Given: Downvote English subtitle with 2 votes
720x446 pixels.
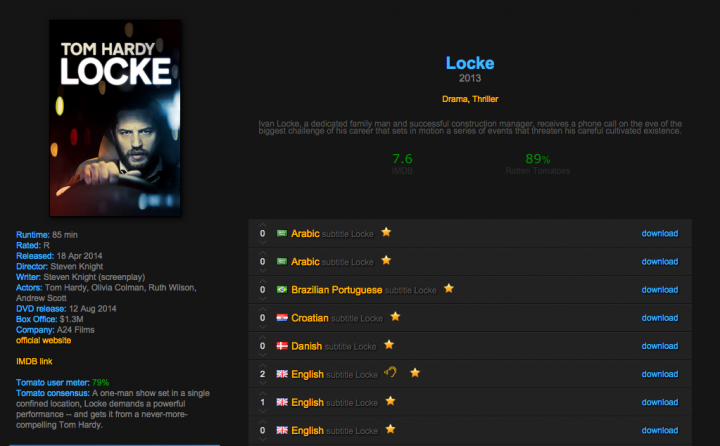Looking at the screenshot, I should point(262,383).
